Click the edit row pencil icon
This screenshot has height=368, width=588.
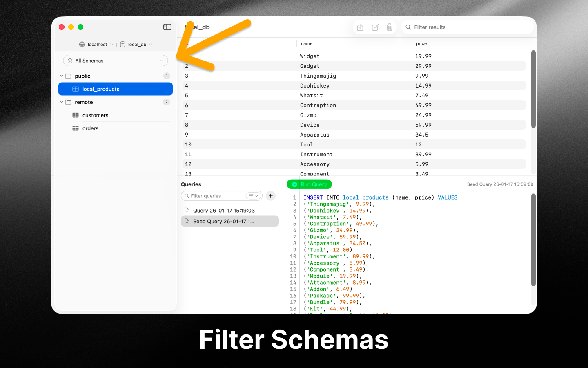tap(375, 27)
